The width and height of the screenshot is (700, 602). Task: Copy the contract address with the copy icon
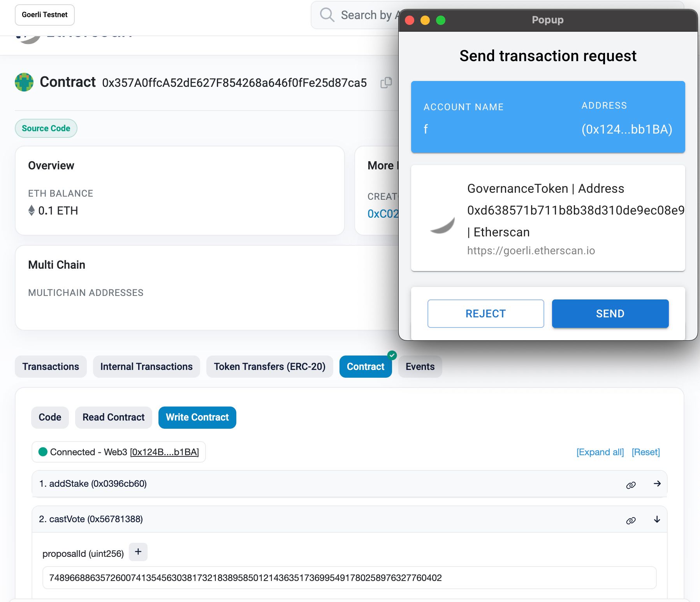(386, 83)
